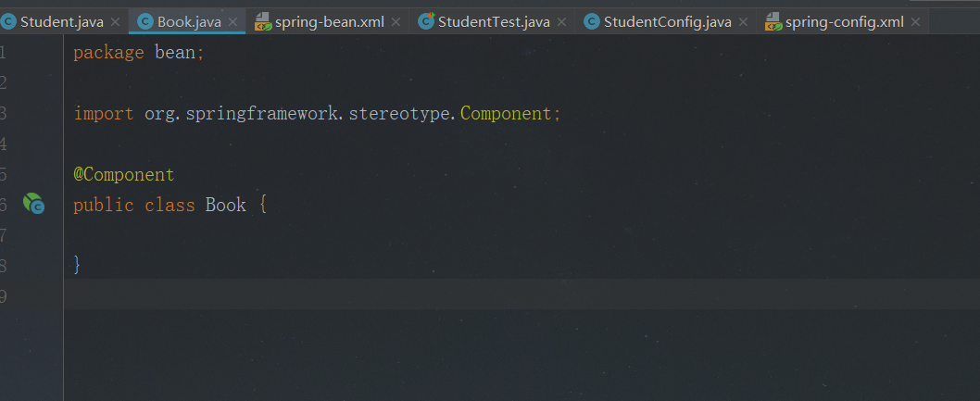Switch to the StudentTest.java tab

(x=494, y=22)
